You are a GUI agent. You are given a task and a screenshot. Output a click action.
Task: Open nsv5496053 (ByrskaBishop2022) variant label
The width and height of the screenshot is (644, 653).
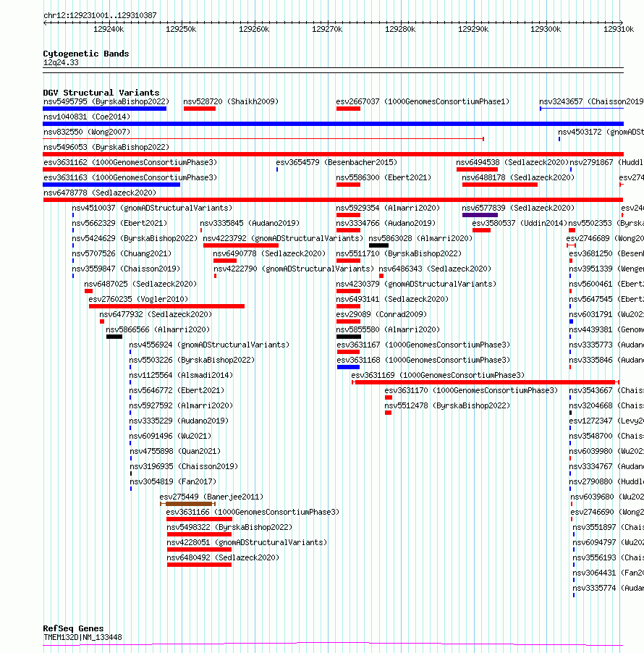106,147
